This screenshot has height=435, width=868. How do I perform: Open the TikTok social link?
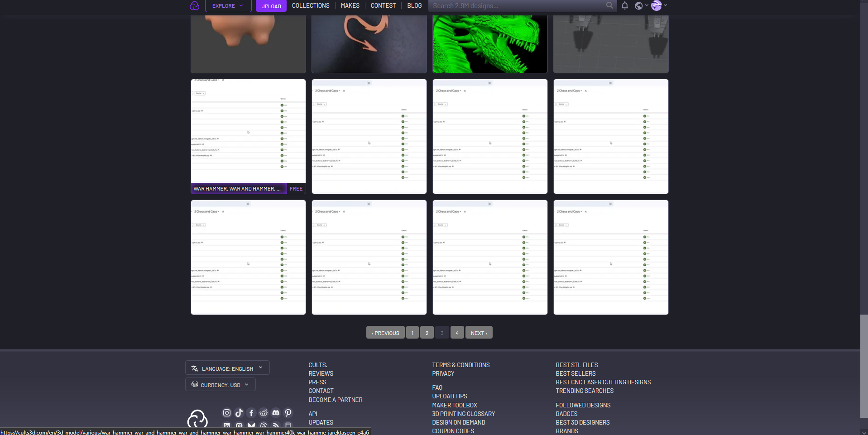click(239, 413)
